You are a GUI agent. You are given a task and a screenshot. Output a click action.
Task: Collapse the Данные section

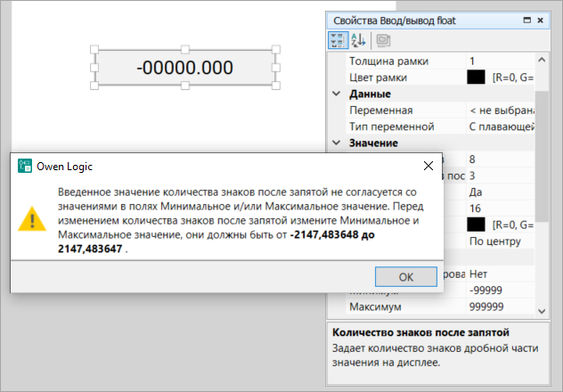click(x=336, y=94)
